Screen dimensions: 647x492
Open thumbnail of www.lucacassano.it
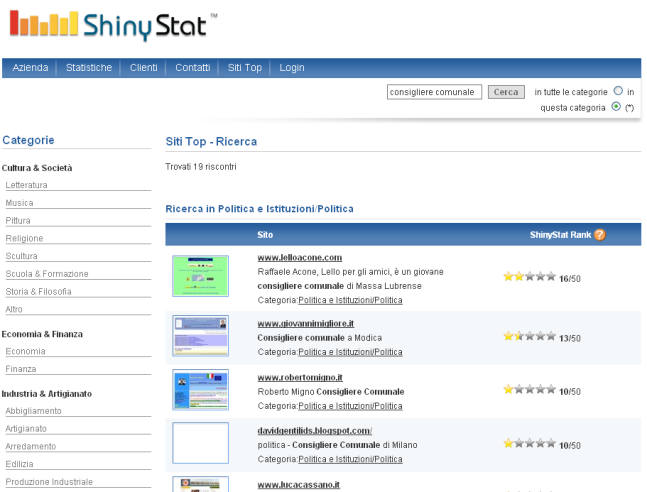pos(201,484)
